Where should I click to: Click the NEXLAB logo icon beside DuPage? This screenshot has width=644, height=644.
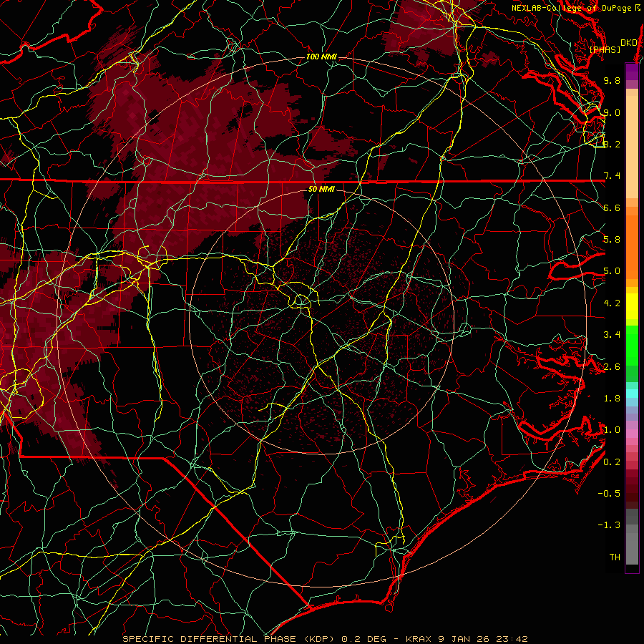point(638,7)
